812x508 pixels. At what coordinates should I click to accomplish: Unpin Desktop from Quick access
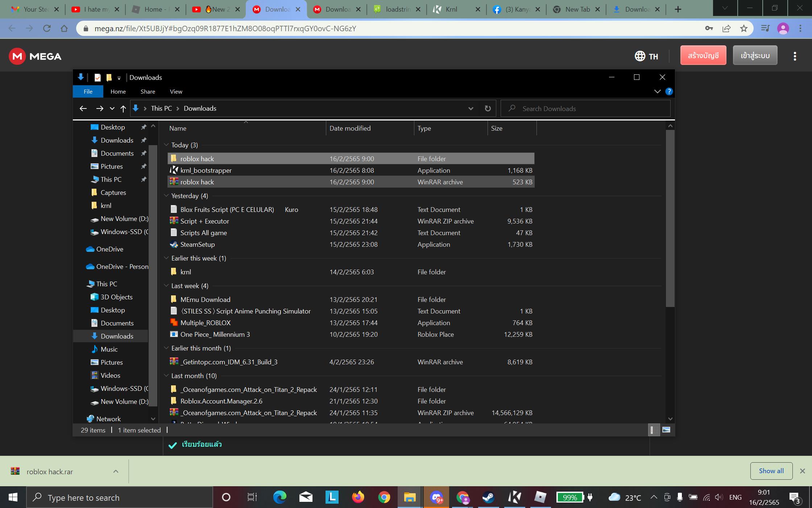pos(144,127)
